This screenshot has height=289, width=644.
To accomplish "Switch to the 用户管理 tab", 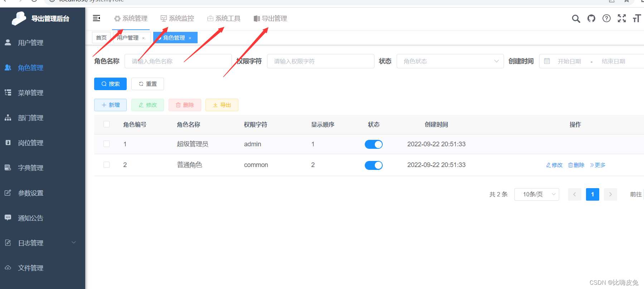I will point(128,38).
